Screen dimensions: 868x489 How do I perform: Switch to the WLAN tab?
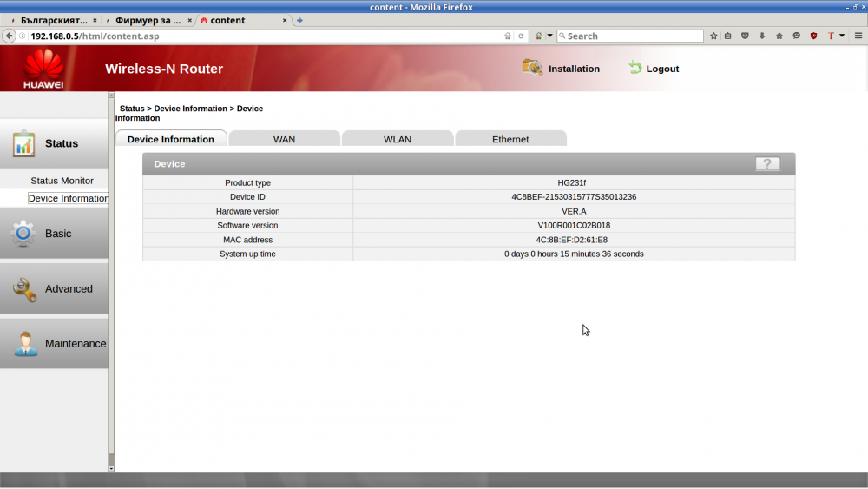click(x=398, y=139)
